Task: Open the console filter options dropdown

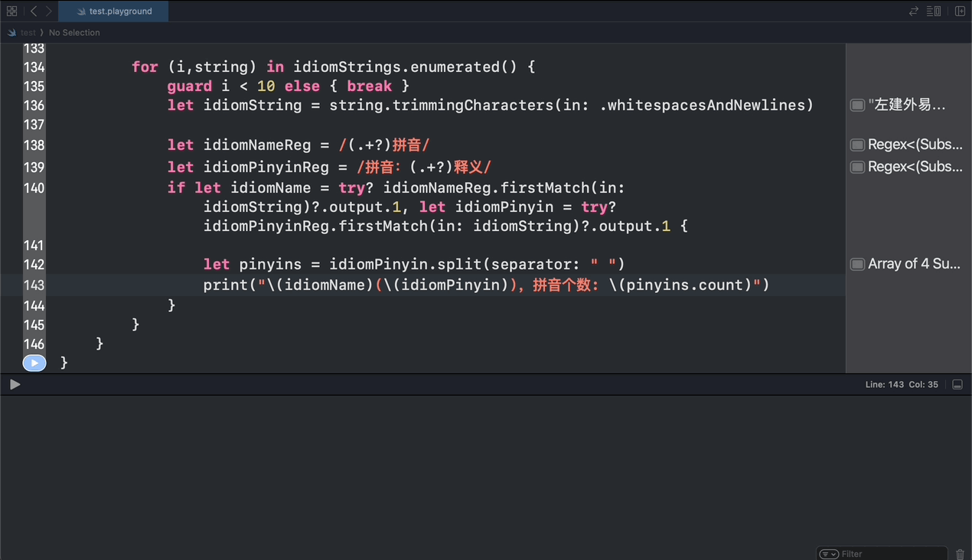Action: tap(829, 554)
